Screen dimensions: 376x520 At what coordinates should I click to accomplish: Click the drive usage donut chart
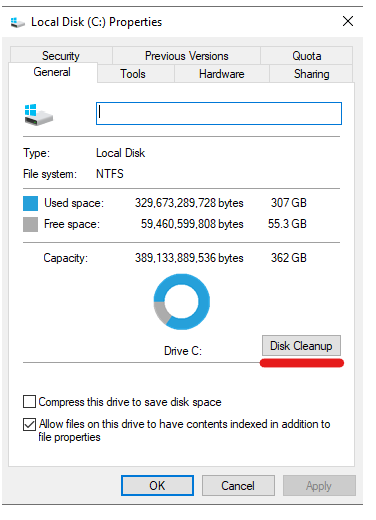[x=182, y=302]
